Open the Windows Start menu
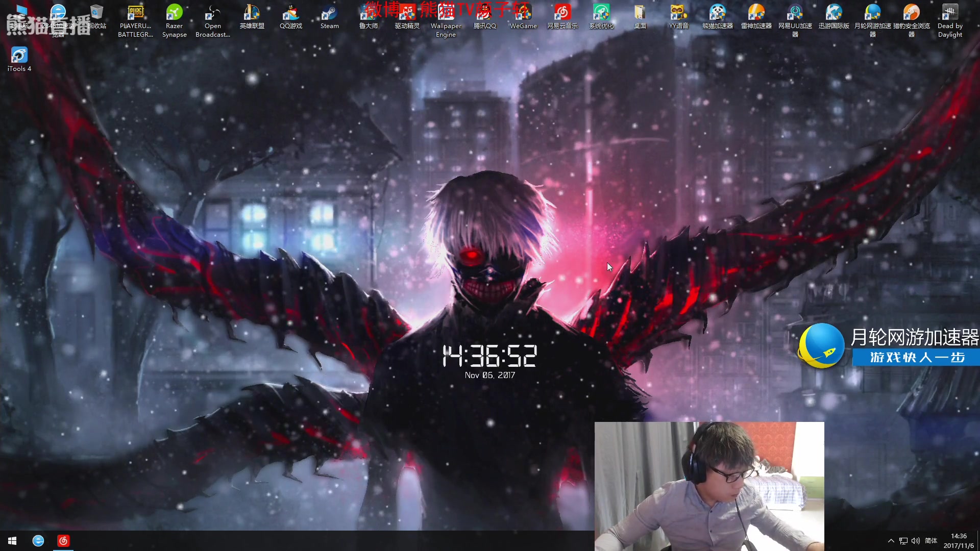Screen dimensions: 980x551 point(12,541)
